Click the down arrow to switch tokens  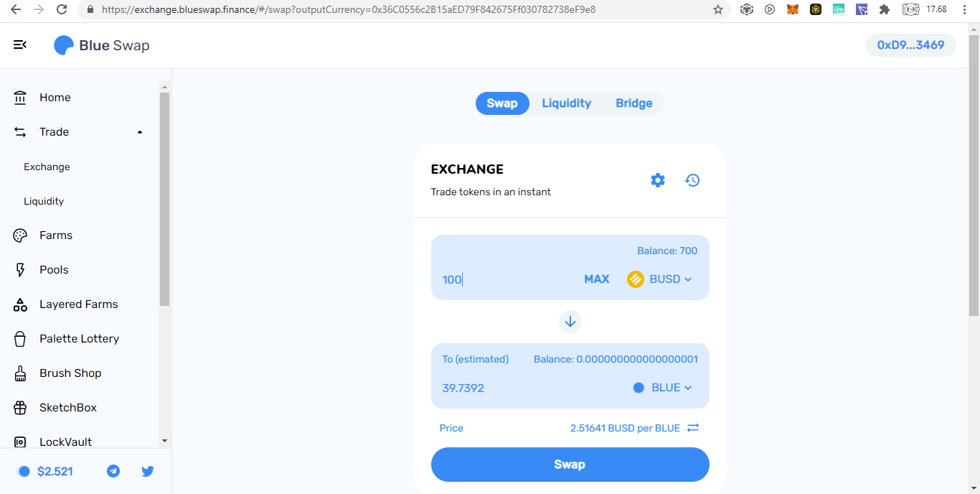click(x=570, y=322)
